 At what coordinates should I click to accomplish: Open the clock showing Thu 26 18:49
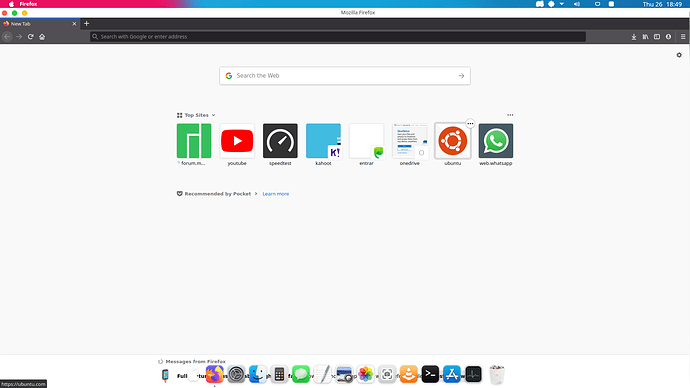pos(662,4)
